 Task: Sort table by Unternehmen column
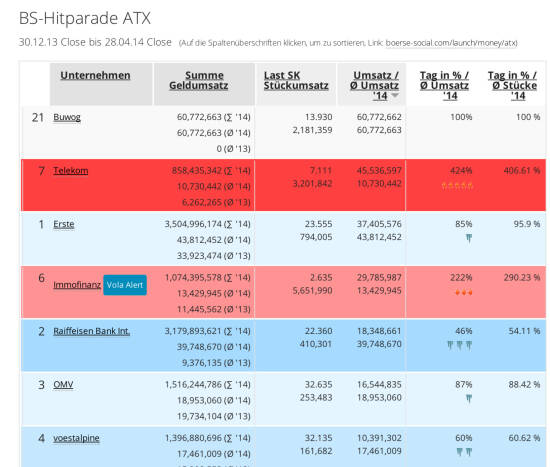[x=95, y=75]
